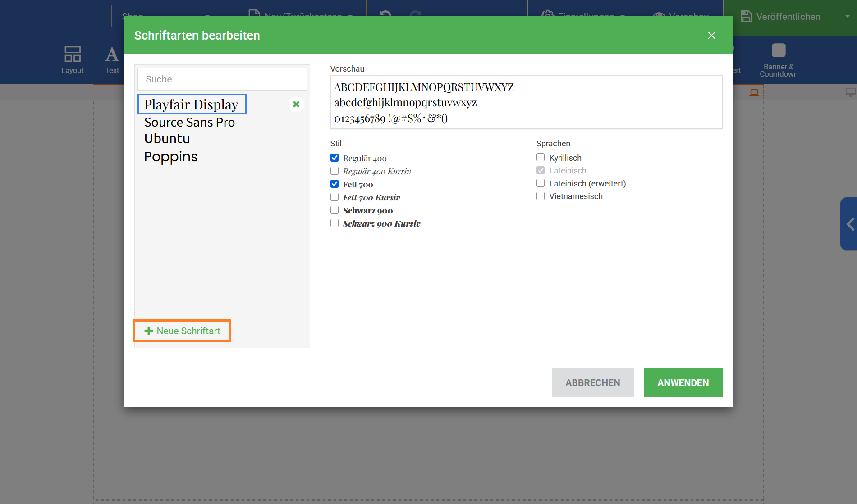Expand the right side panel arrow
857x504 pixels.
pos(850,224)
